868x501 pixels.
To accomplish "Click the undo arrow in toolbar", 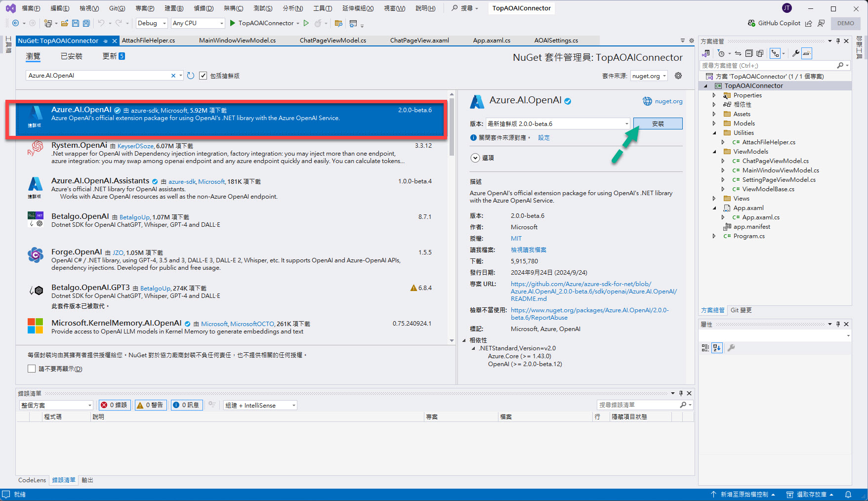I will 101,23.
